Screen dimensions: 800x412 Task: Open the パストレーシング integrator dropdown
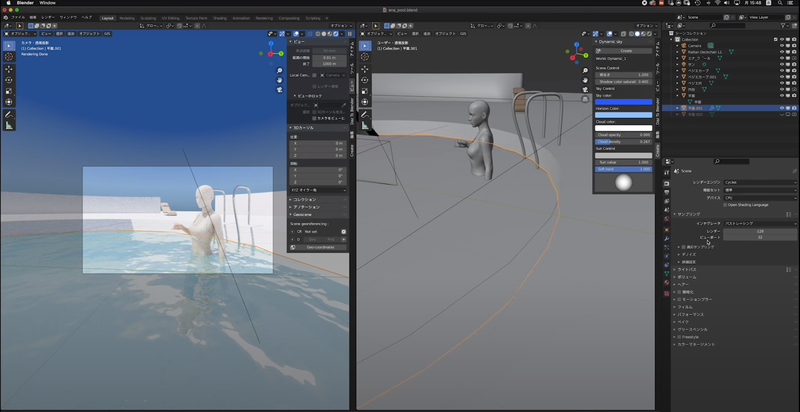760,223
